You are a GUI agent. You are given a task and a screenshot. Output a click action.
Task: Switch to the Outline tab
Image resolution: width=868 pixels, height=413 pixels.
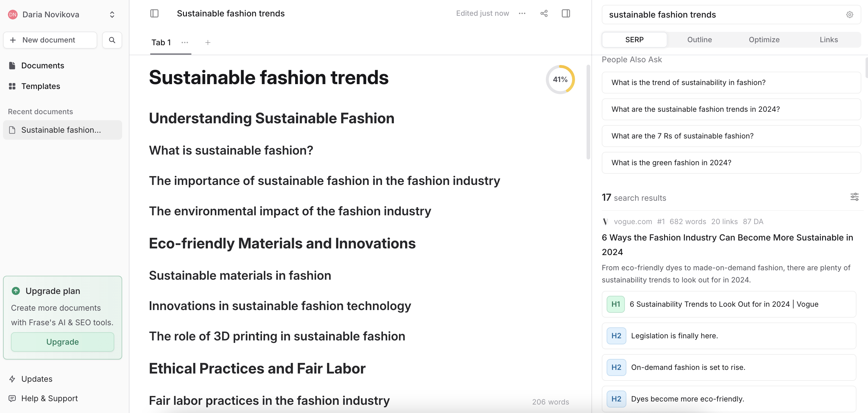(699, 40)
